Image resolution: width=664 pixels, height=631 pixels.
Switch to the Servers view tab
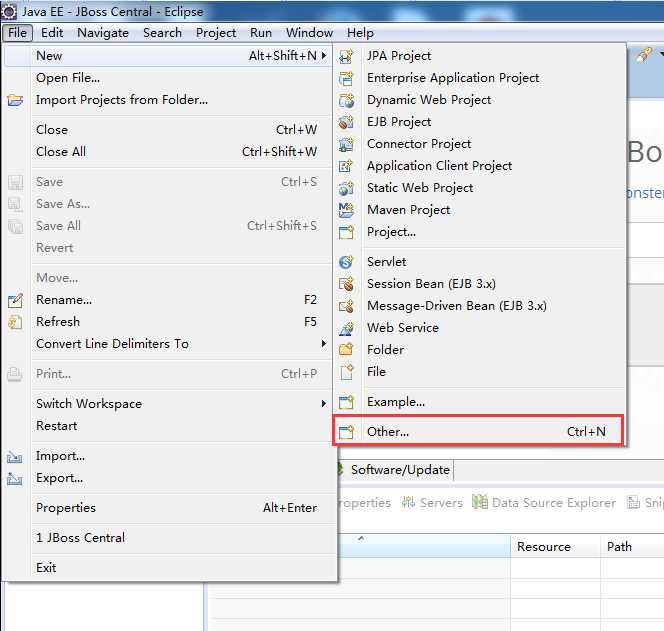pos(432,503)
